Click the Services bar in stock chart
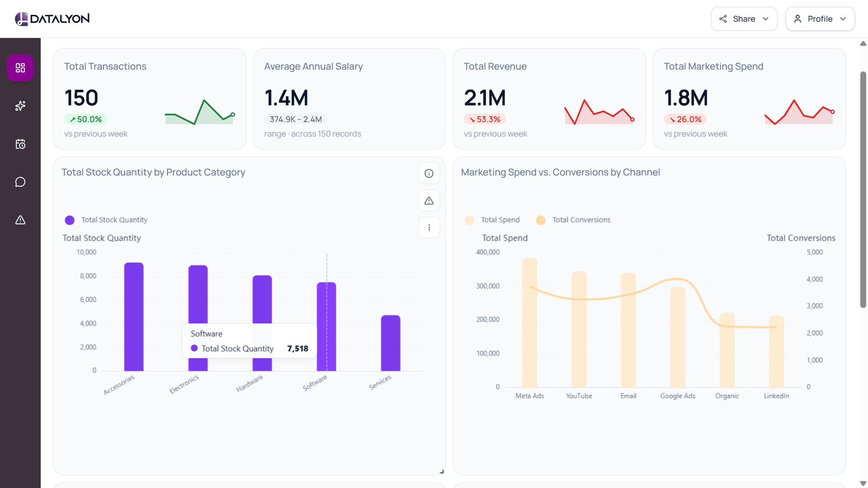Image resolution: width=868 pixels, height=488 pixels. point(391,343)
